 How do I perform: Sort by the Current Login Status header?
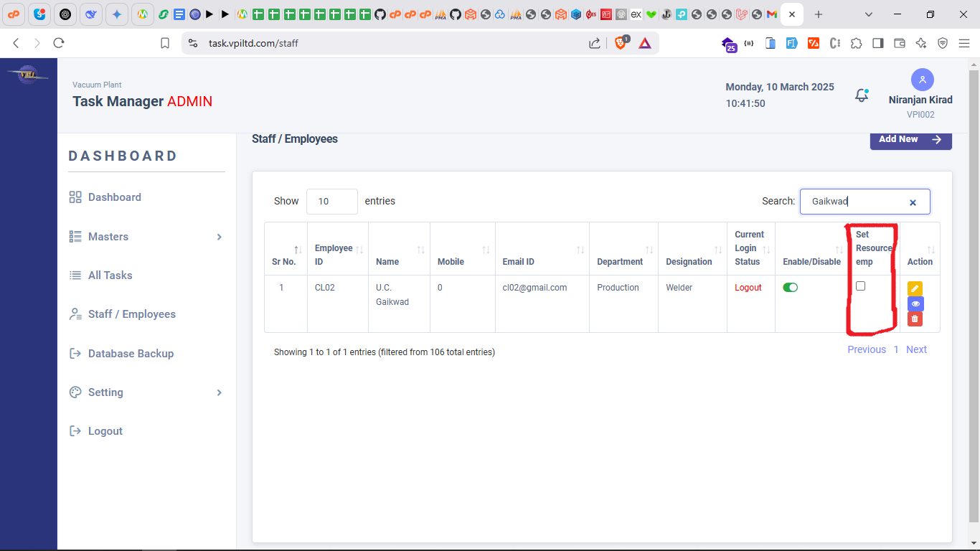click(x=751, y=249)
